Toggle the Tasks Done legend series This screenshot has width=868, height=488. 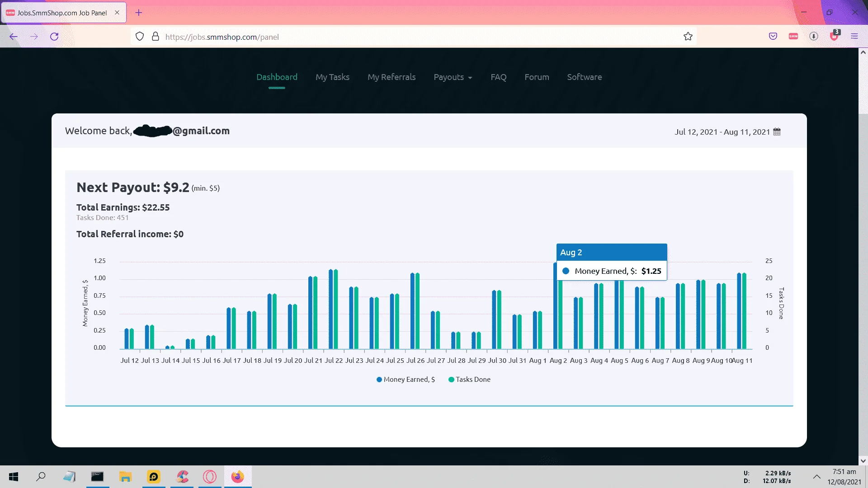coord(469,380)
